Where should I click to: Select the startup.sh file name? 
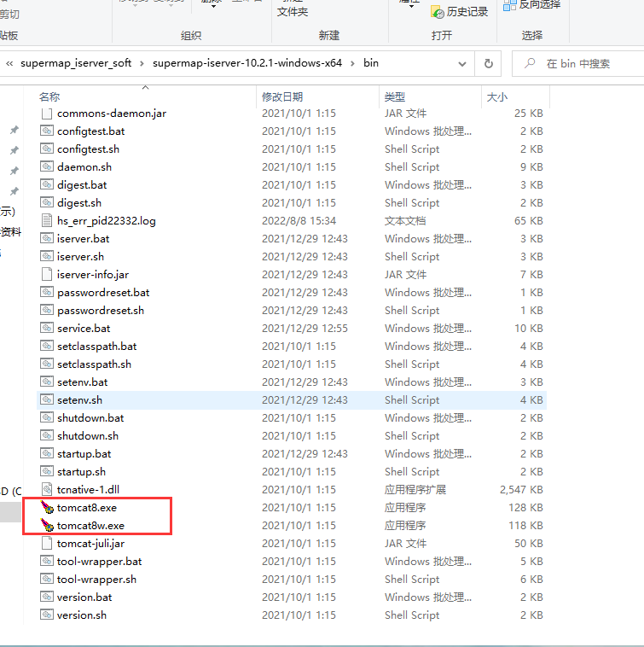tap(81, 472)
